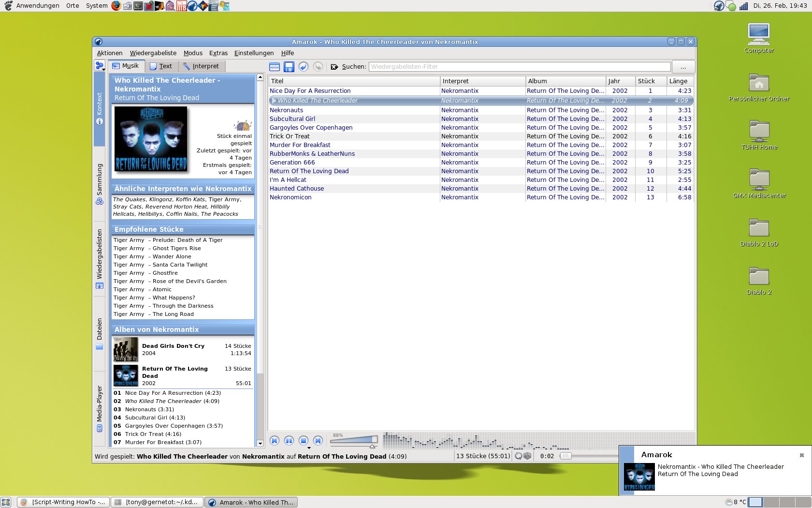This screenshot has height=508, width=812.
Task: Open suggested song Tiger Army Ghostfire
Action: (145, 273)
